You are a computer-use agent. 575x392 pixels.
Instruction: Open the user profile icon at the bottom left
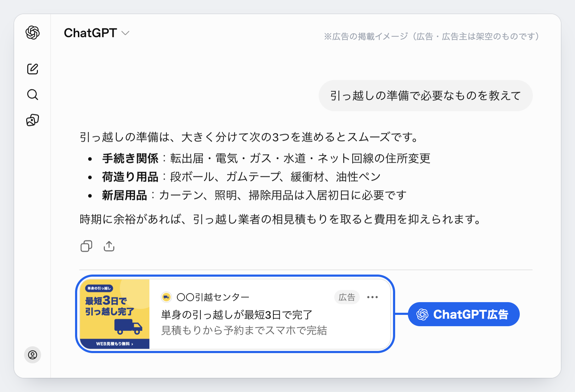pos(33,354)
